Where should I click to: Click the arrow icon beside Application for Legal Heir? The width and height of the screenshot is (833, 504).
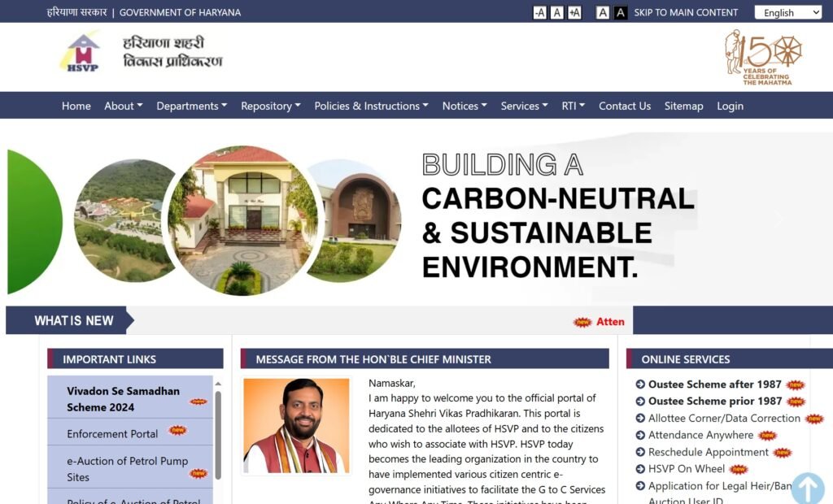(640, 486)
